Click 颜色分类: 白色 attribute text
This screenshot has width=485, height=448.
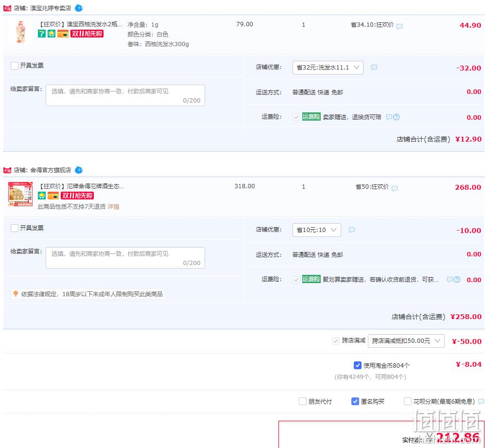click(x=148, y=35)
